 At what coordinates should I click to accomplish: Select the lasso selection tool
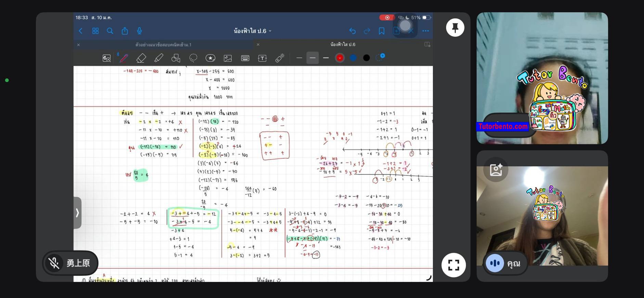pos(193,58)
